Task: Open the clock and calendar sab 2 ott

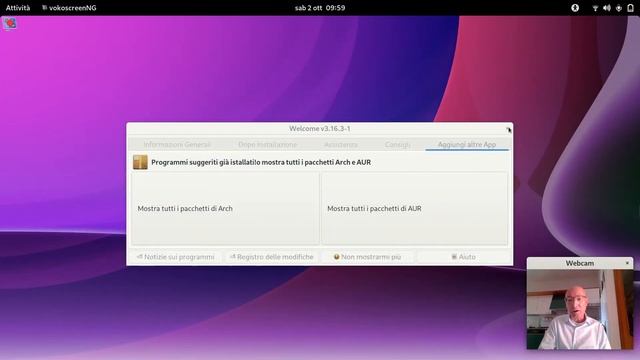Action: (x=320, y=8)
